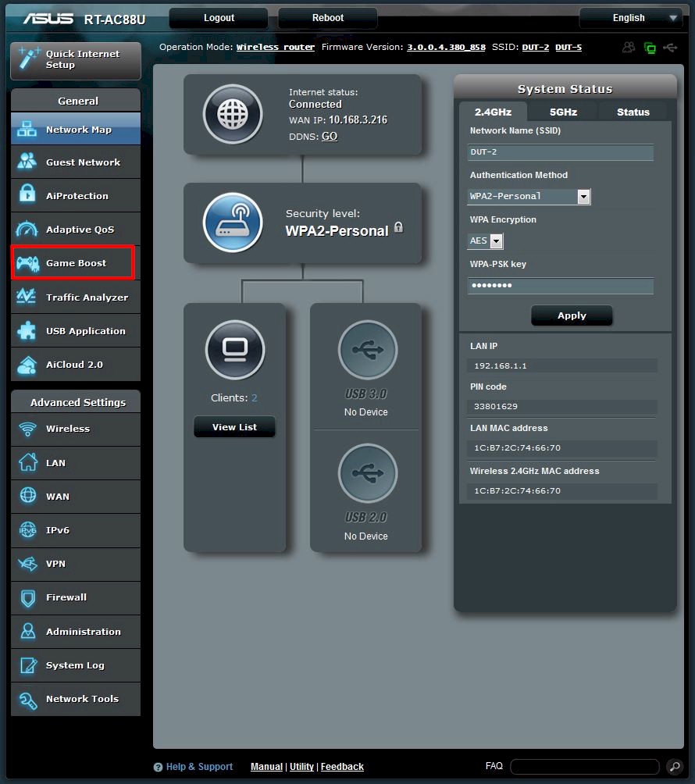Image resolution: width=695 pixels, height=784 pixels.
Task: Click the Logout button
Action: click(x=219, y=18)
